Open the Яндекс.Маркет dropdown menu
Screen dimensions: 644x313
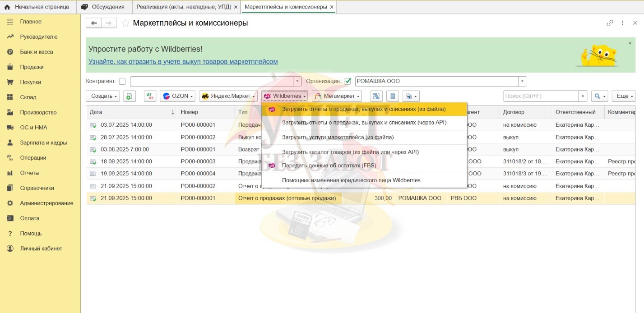(x=228, y=96)
